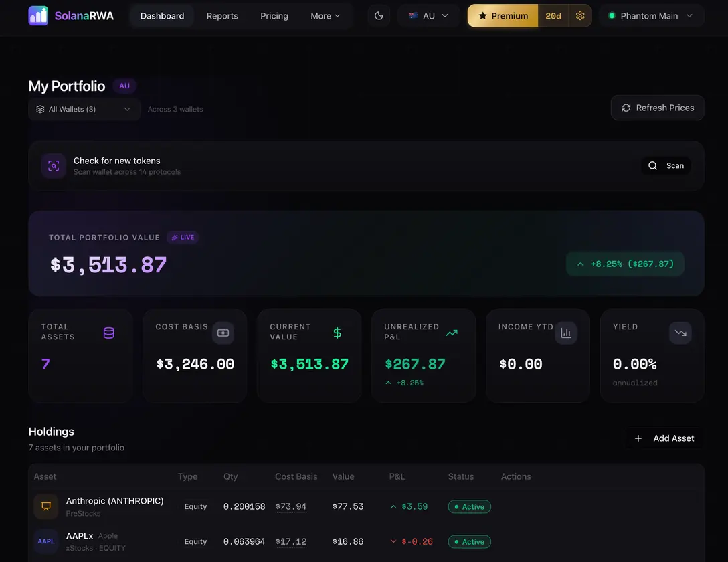Click the +8.25% ($267.87) gain badge
This screenshot has width=728, height=562.
pyautogui.click(x=625, y=264)
